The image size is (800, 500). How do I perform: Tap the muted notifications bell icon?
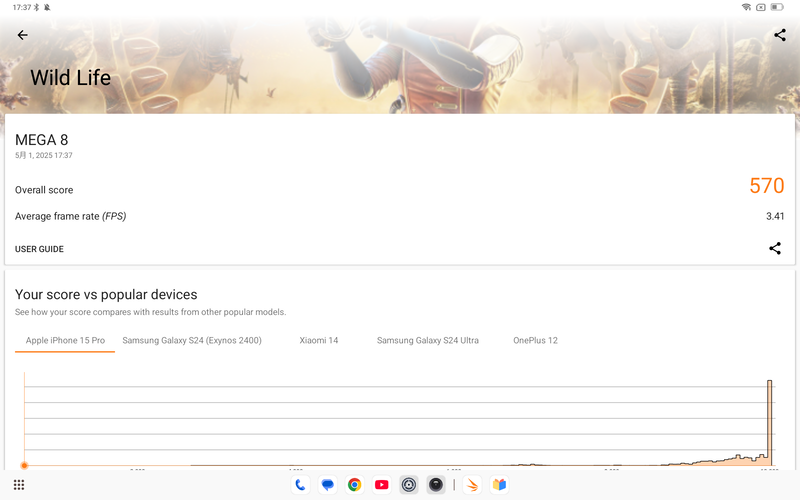point(47,7)
